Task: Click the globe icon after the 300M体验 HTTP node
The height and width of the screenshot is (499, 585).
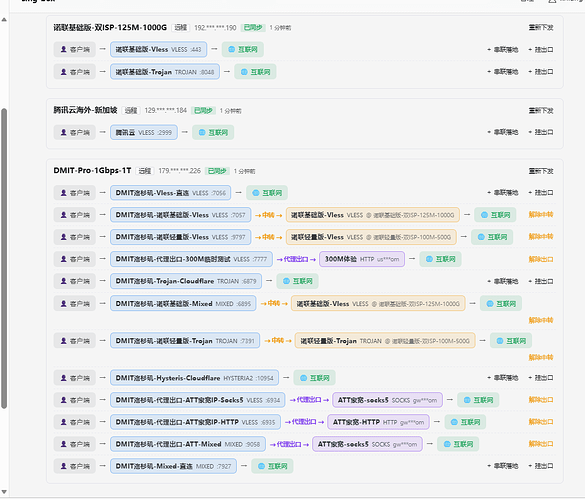Action: coord(429,259)
